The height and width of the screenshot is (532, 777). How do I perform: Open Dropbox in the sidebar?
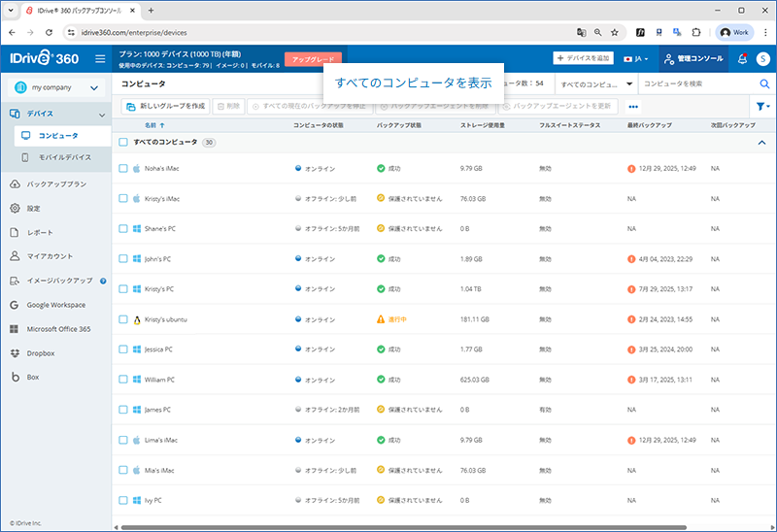pyautogui.click(x=40, y=352)
